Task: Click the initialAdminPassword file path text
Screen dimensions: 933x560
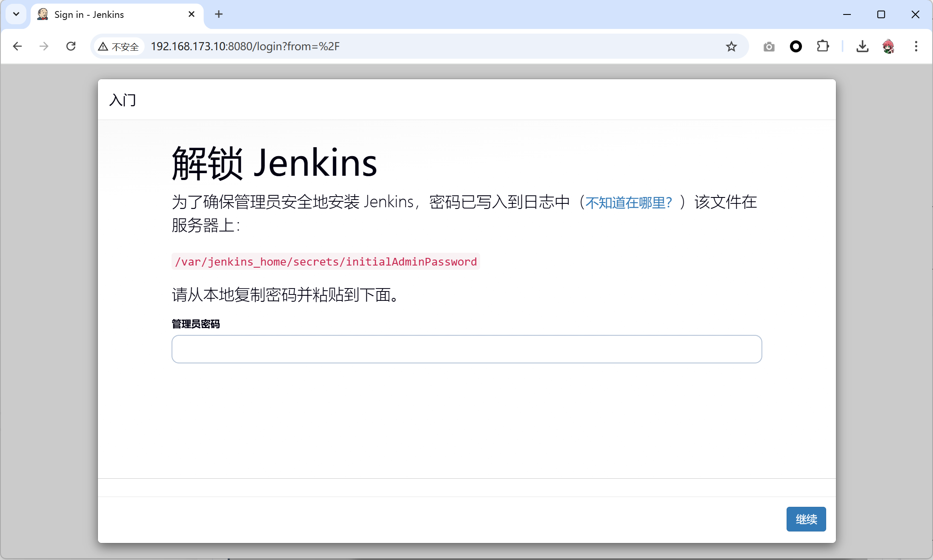Action: coord(326,262)
